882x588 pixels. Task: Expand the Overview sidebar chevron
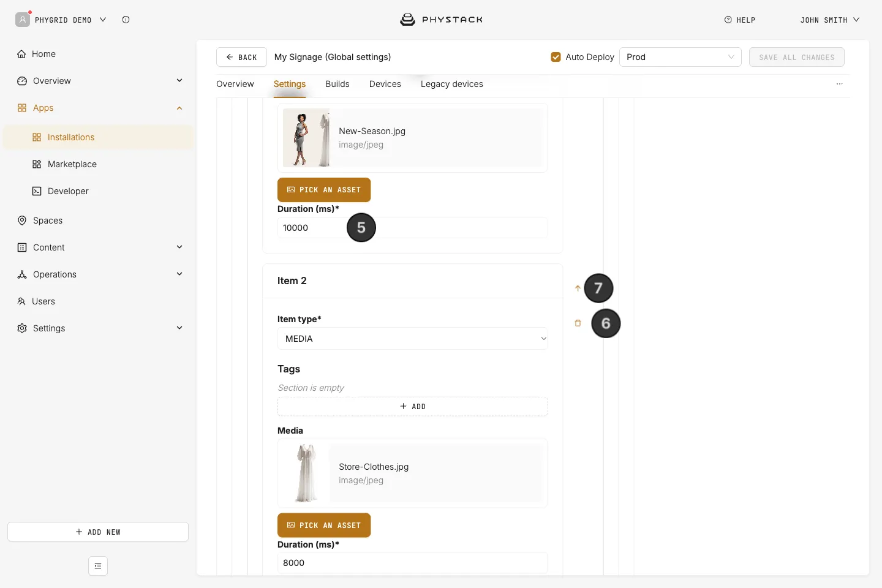click(x=179, y=80)
